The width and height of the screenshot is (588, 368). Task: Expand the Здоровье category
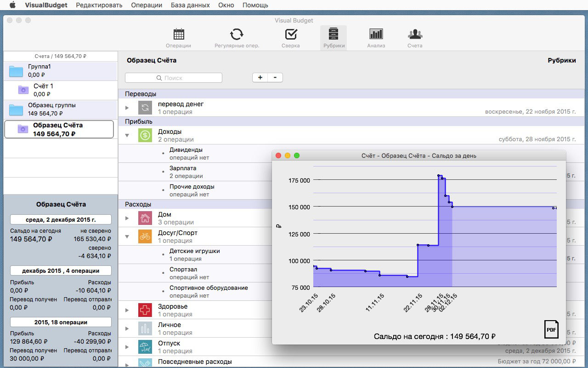[127, 310]
